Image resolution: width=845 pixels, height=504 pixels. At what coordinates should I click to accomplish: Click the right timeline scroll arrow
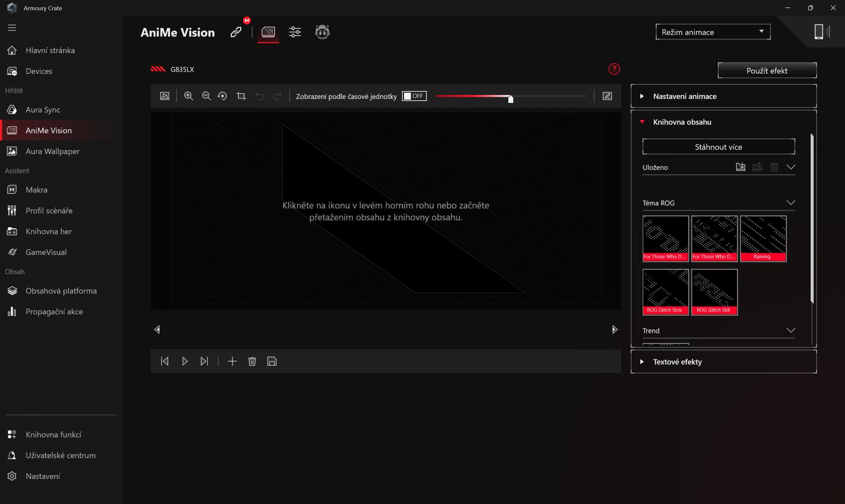(615, 329)
